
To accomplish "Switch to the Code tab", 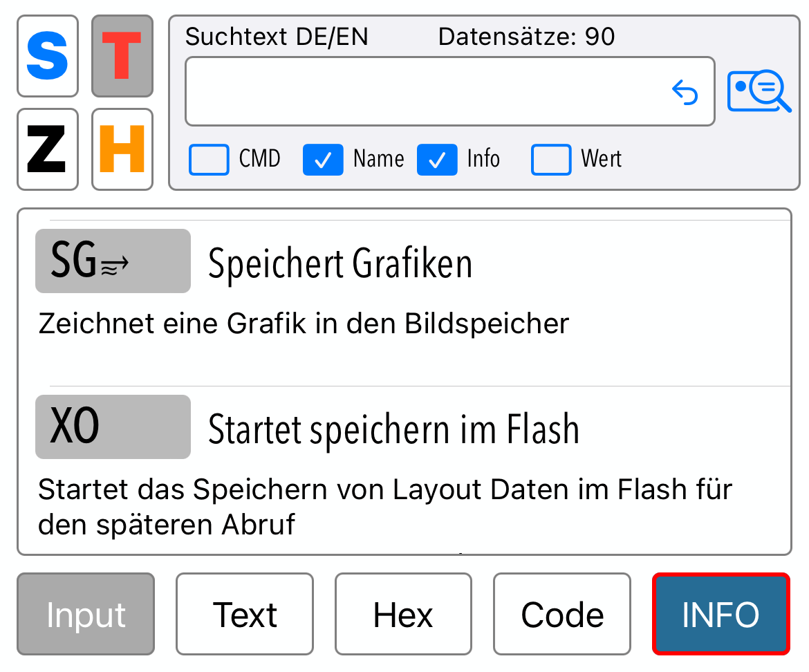I will click(562, 614).
